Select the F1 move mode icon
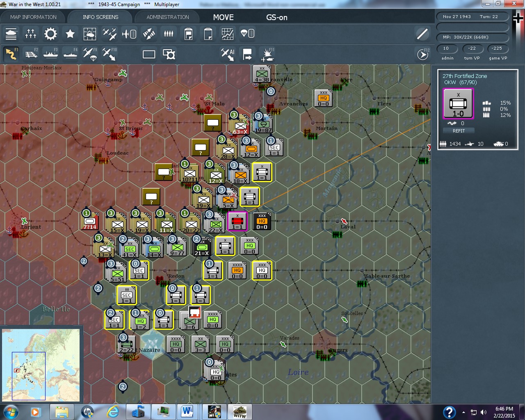Screen dimensions: 525x420 (x=11, y=54)
